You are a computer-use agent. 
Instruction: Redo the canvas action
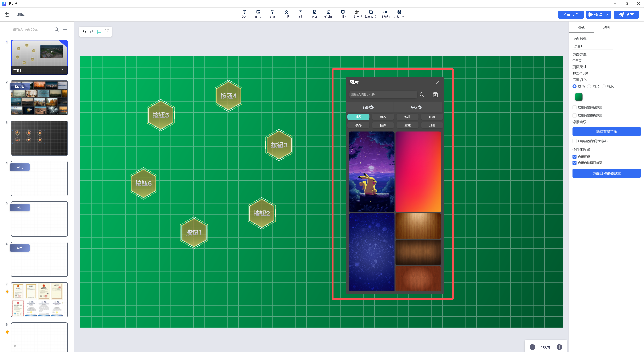click(x=92, y=32)
